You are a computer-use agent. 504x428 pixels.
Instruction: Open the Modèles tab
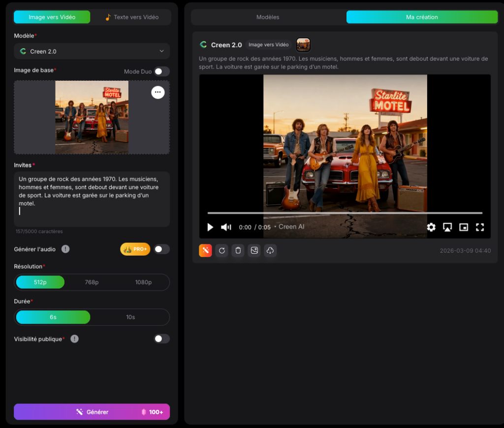(x=268, y=17)
